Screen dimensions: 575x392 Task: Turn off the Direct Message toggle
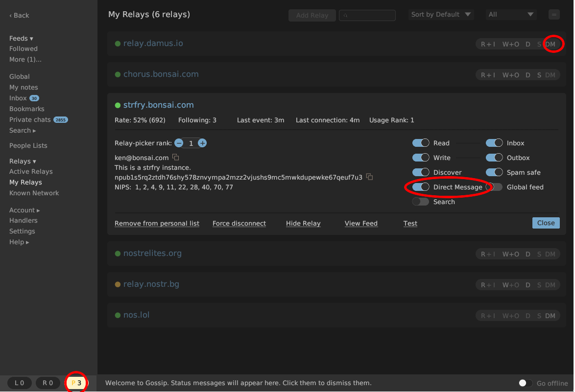point(421,187)
